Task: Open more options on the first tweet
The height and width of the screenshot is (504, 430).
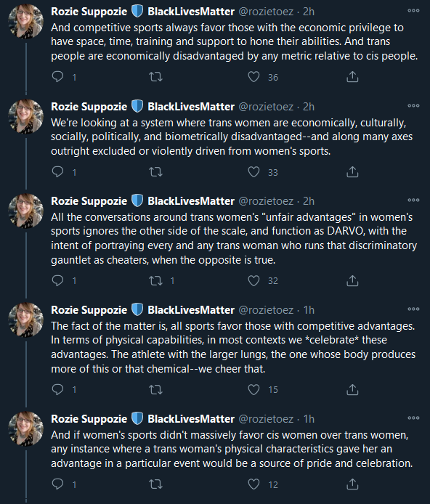Action: tap(413, 11)
